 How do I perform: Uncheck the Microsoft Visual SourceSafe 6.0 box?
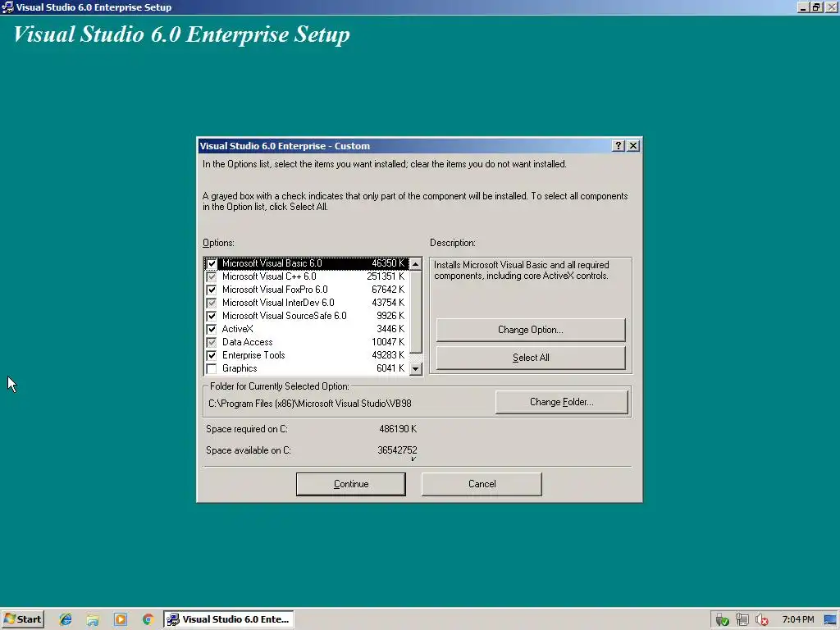pos(212,316)
